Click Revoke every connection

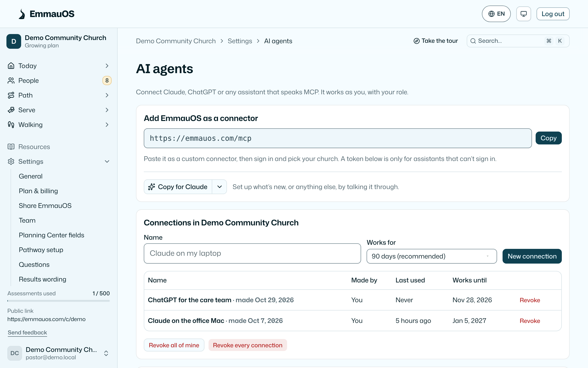[248, 345]
